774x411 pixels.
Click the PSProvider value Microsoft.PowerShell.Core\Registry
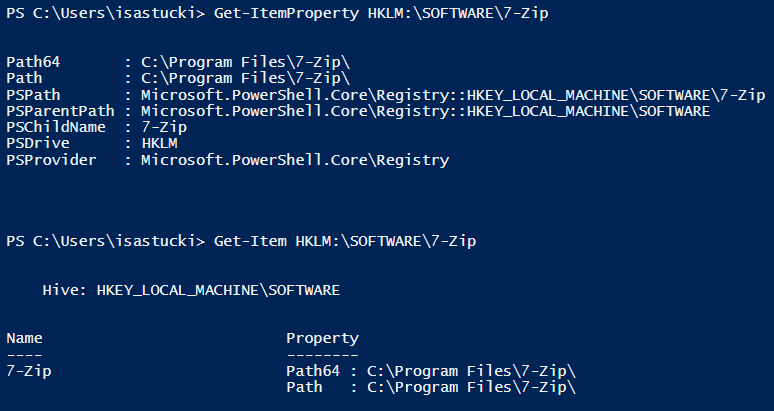pyautogui.click(x=295, y=159)
